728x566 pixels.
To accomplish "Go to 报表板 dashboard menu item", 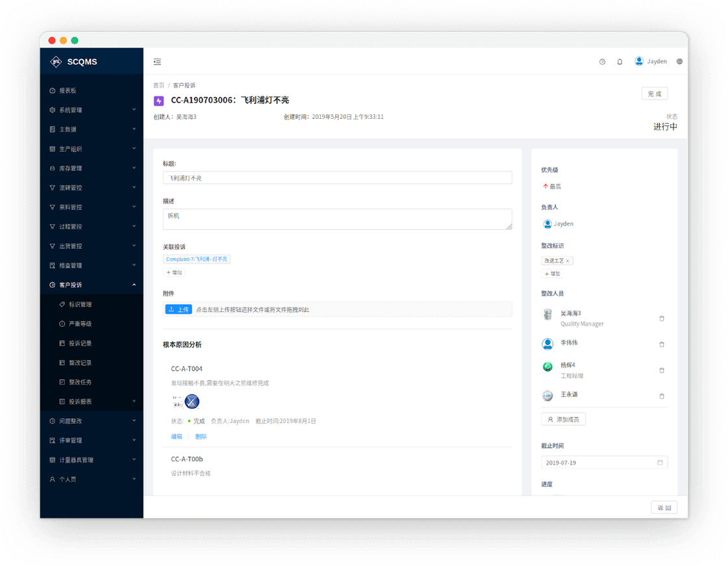I will 68,91.
